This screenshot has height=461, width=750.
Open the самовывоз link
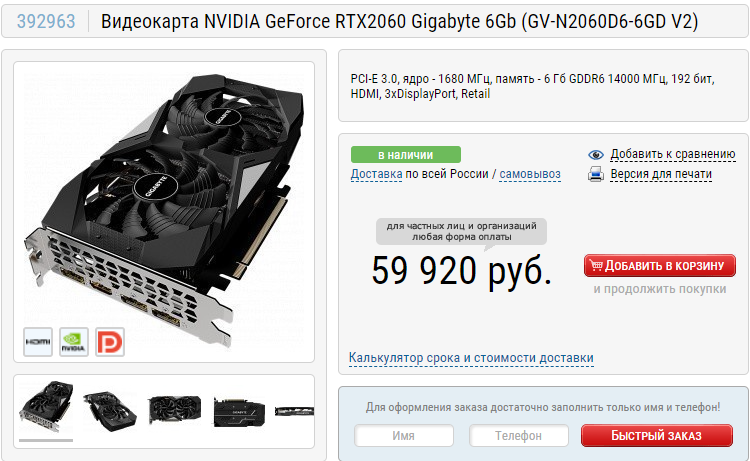click(530, 174)
